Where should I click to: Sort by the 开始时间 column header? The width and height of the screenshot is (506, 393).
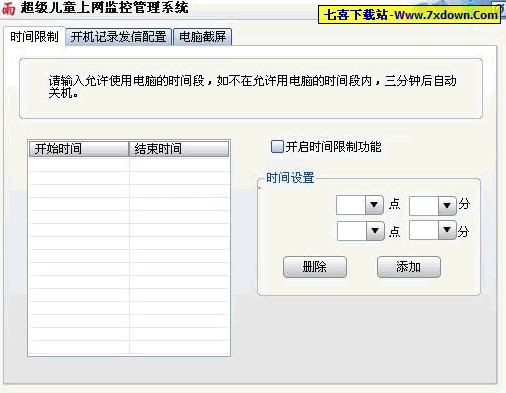(x=79, y=149)
